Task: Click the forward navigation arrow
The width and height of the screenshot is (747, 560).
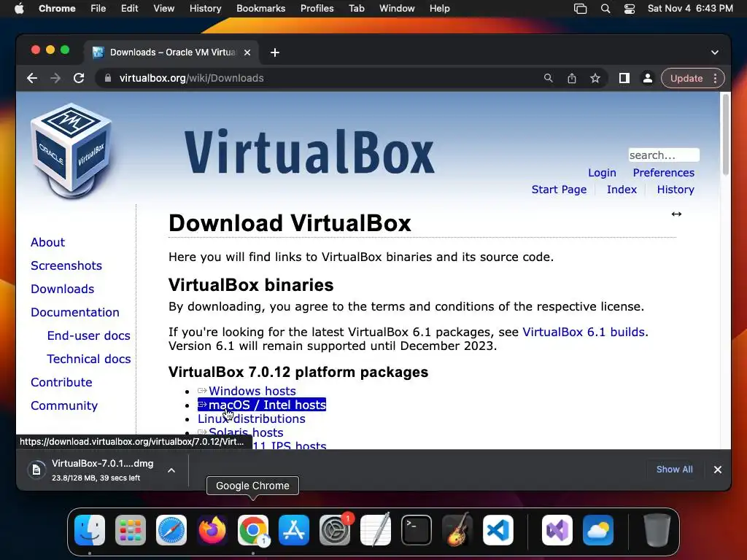Action: click(x=55, y=78)
